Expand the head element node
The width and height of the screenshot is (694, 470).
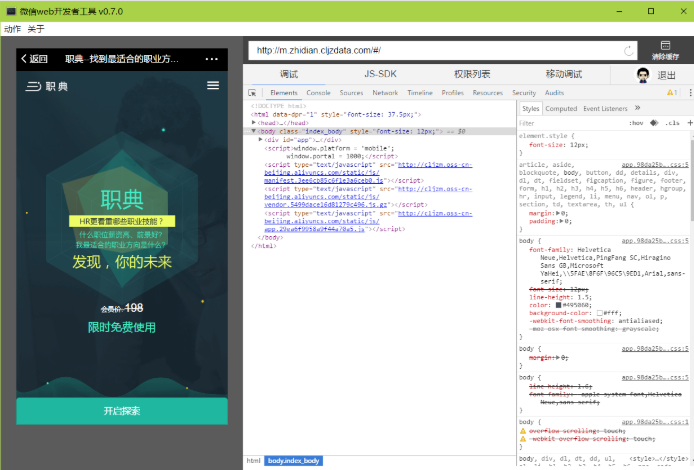click(x=254, y=123)
